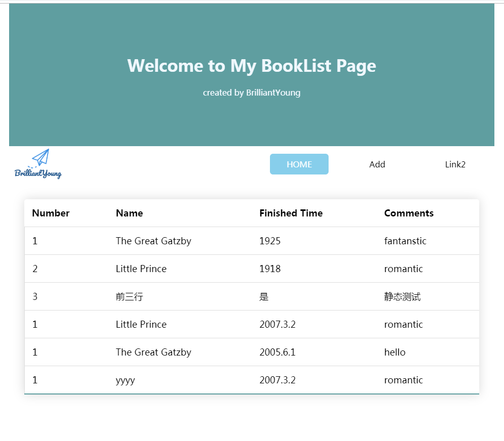Select the Name column header
504x441 pixels.
click(129, 213)
